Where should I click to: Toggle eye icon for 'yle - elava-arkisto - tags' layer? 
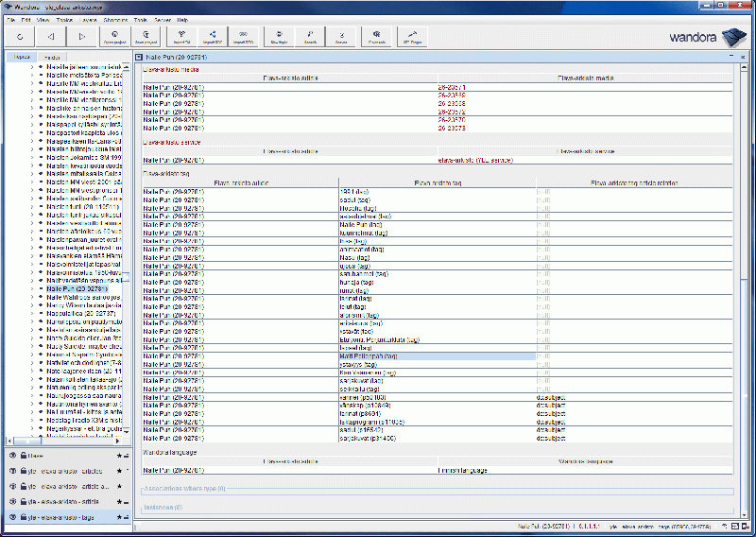(12, 517)
